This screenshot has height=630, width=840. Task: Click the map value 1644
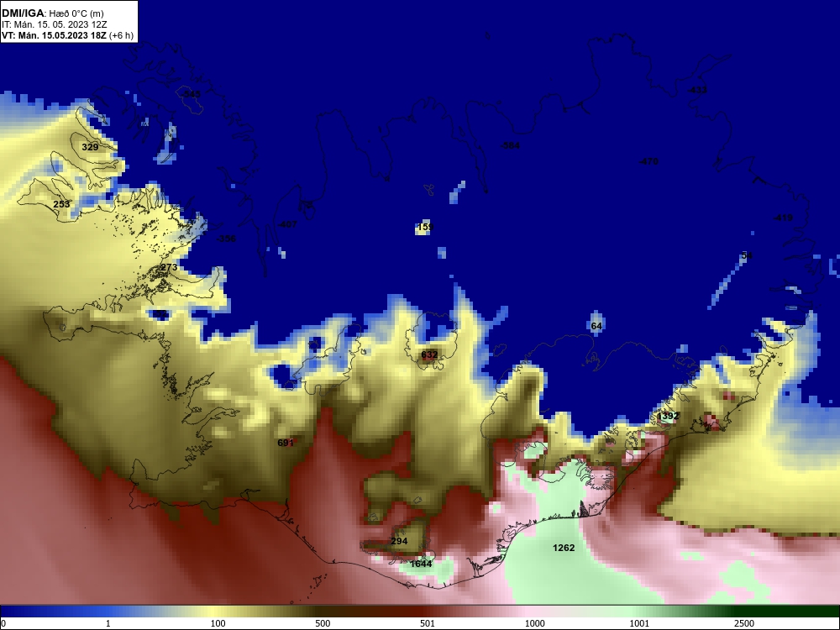point(421,564)
